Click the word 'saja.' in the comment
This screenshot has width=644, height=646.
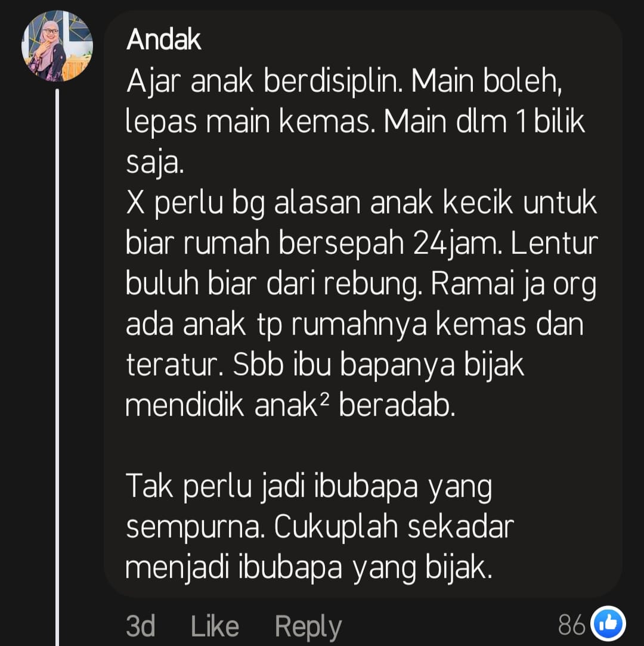coord(154,163)
